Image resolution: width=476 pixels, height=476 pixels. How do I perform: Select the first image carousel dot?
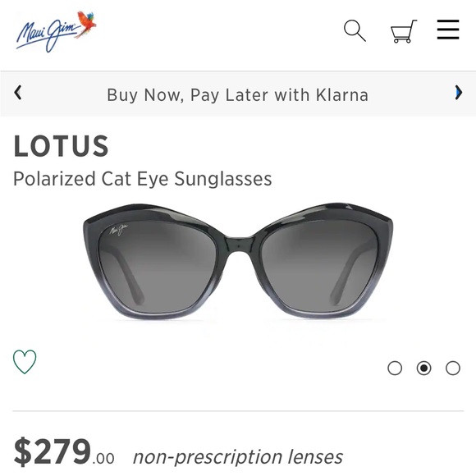[x=395, y=368]
